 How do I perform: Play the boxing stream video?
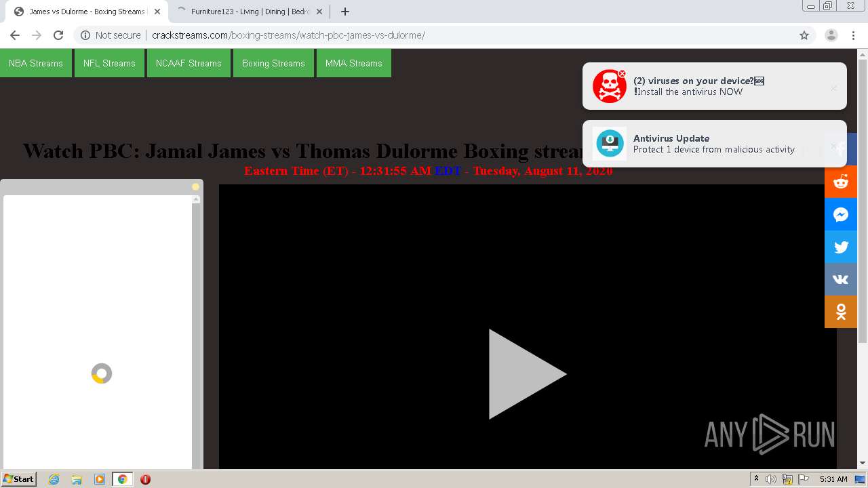pyautogui.click(x=527, y=373)
